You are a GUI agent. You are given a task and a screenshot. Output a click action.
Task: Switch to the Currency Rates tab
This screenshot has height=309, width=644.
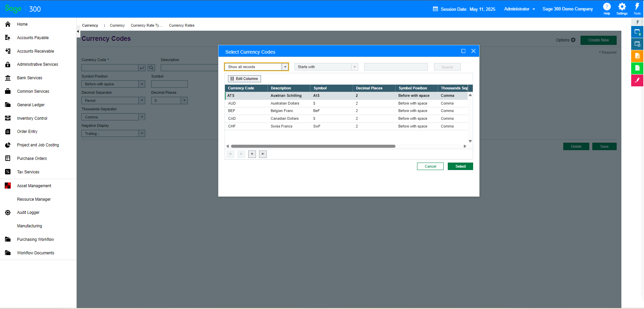pyautogui.click(x=182, y=25)
